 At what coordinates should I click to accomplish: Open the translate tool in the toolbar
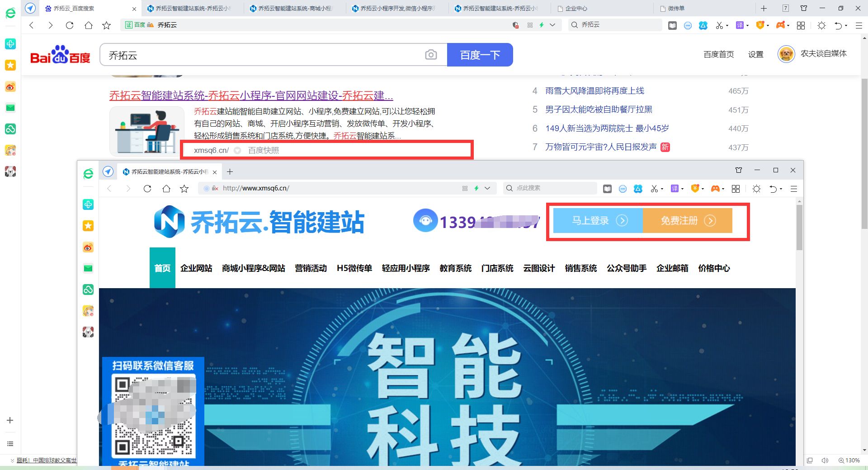coord(740,25)
